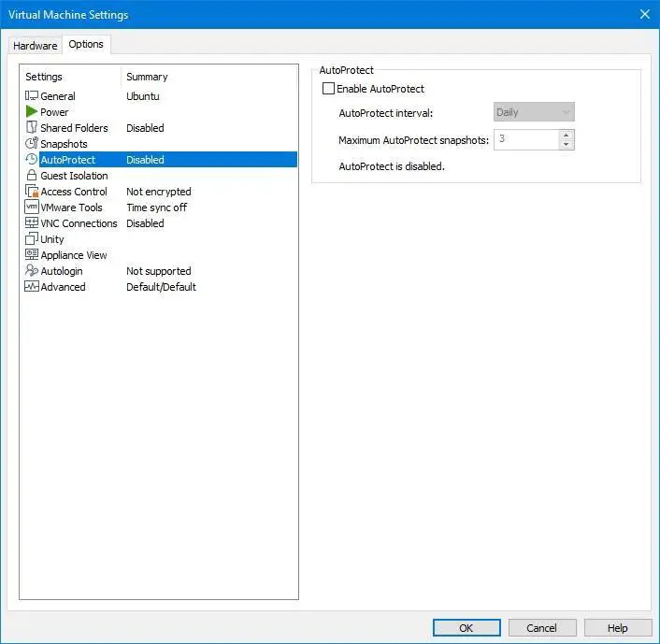Click the Cancel button
This screenshot has height=644, width=660.
click(541, 628)
